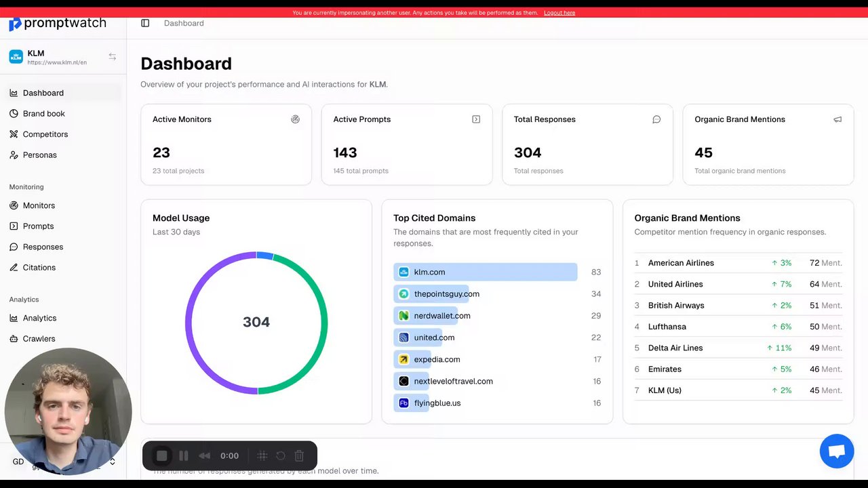
Task: Click the British Airways entry
Action: (738, 306)
